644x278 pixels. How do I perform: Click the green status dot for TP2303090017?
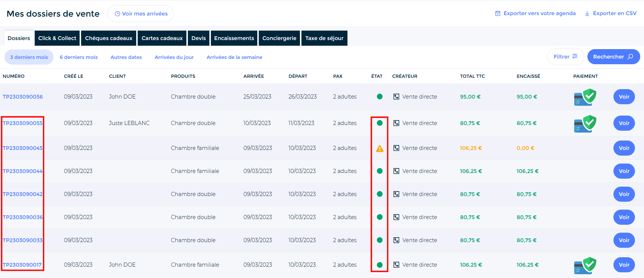pyautogui.click(x=380, y=265)
